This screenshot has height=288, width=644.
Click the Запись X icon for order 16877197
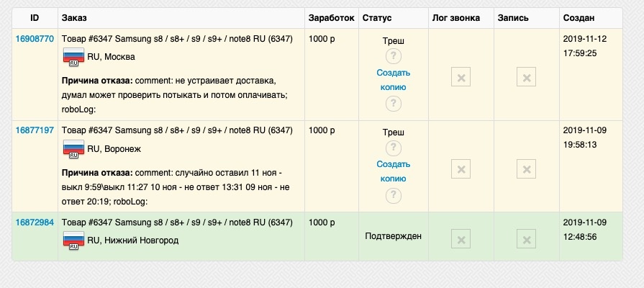tap(526, 169)
